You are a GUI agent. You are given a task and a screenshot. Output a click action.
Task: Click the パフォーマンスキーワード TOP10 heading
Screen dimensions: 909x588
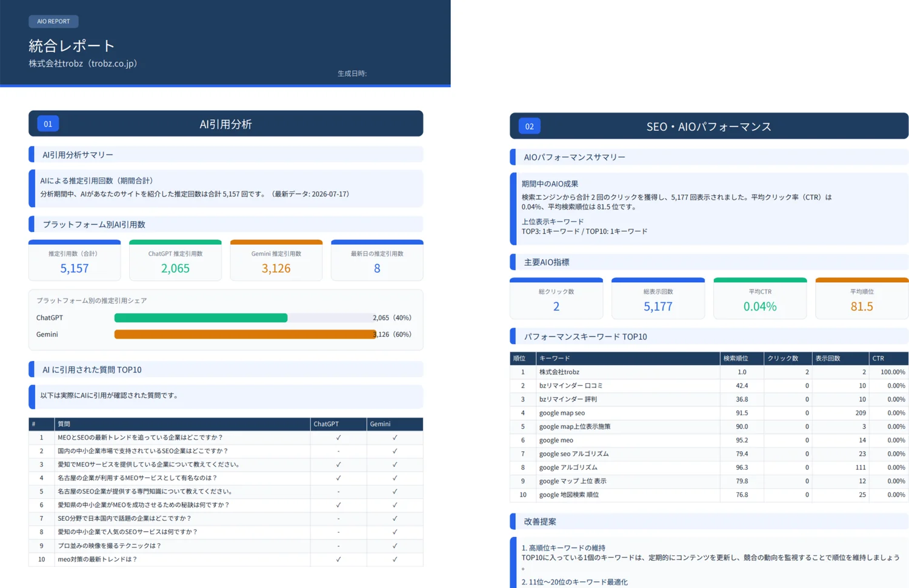pos(585,337)
